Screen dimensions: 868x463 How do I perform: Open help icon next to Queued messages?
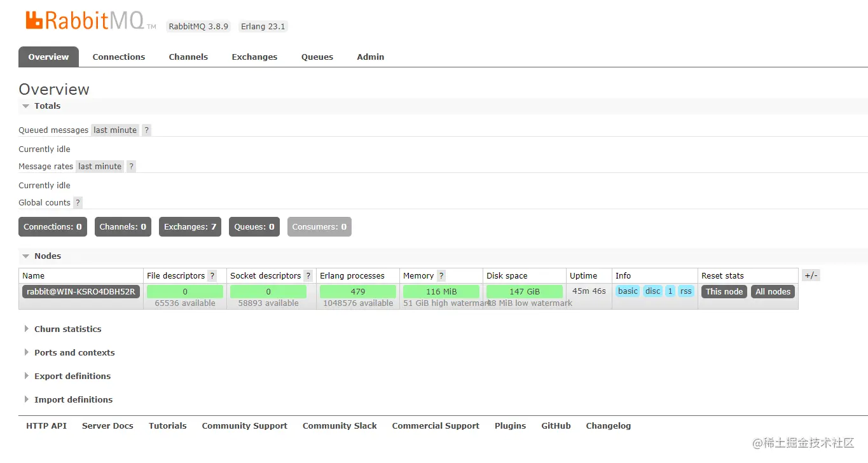[x=146, y=130]
